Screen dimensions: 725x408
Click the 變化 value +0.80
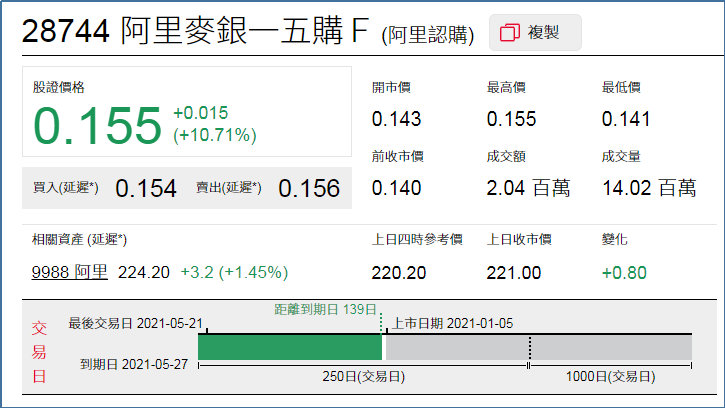pos(624,273)
